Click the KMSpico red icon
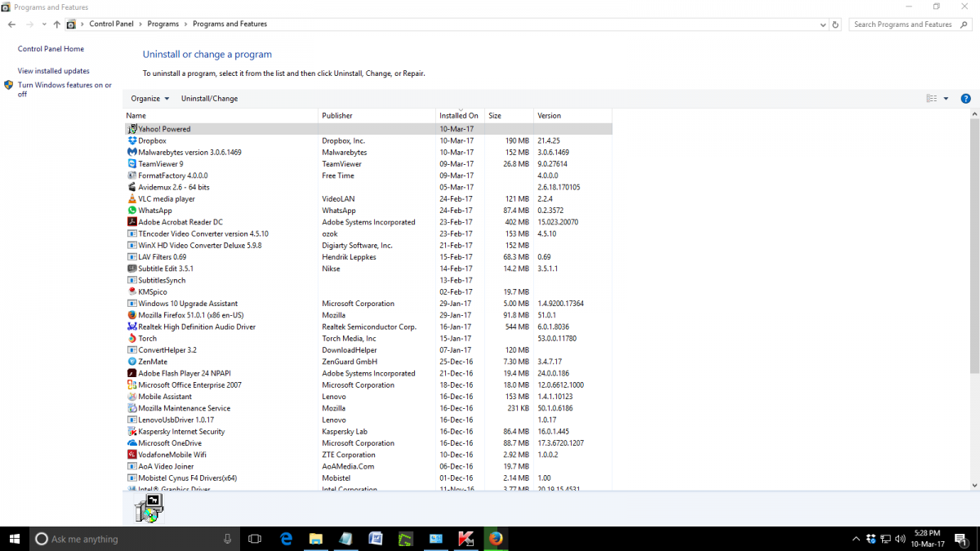 pos(131,291)
